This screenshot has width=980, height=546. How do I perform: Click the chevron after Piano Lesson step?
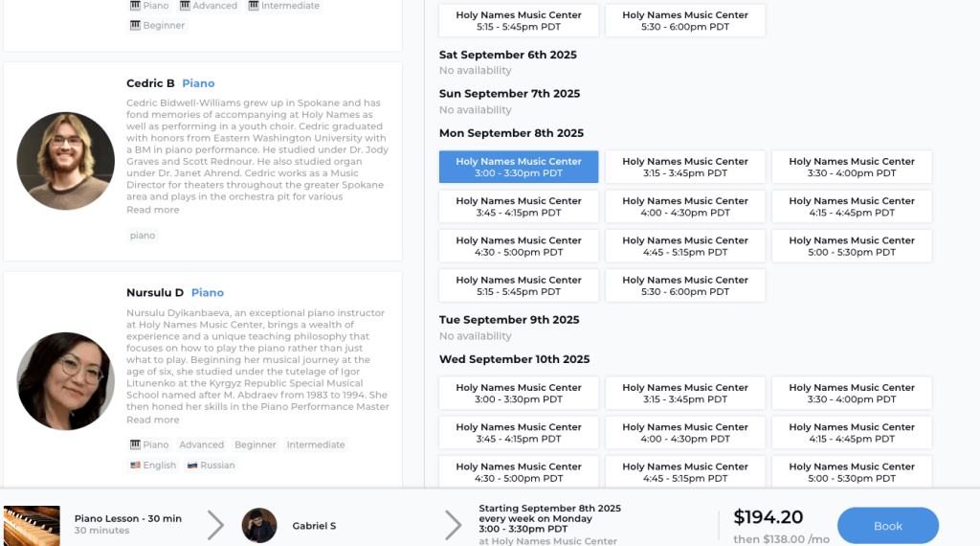[x=216, y=525]
